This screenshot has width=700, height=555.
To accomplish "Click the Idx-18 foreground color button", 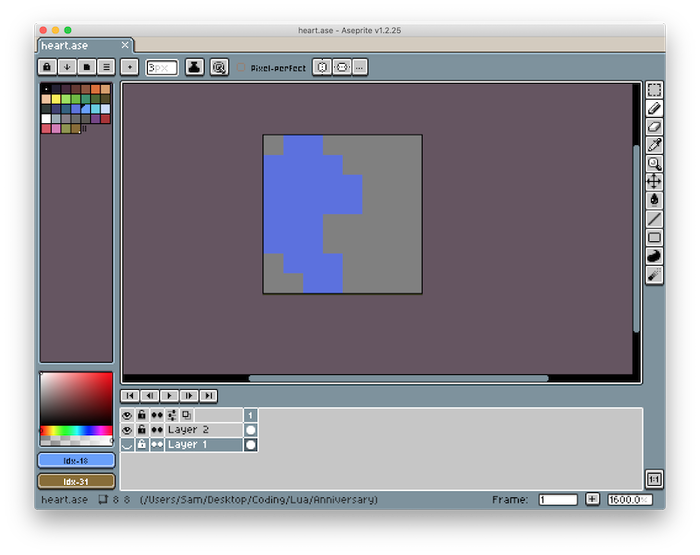I will (x=76, y=461).
